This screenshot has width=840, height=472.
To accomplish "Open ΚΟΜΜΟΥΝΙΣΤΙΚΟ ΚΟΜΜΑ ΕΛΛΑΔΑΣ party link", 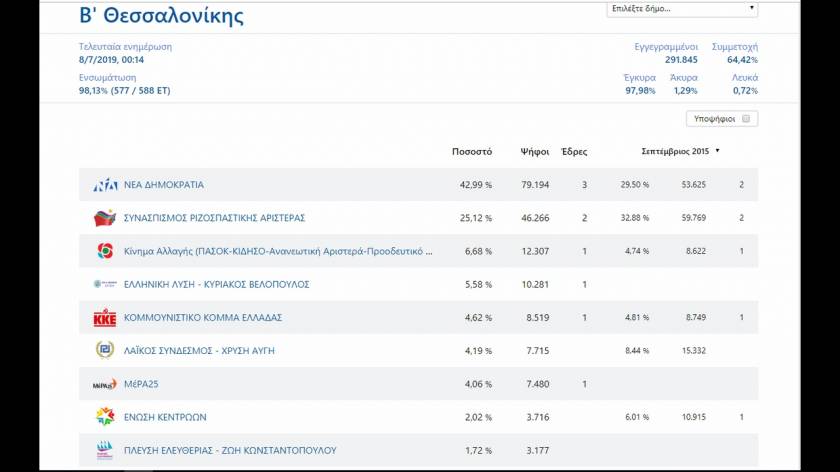I will (x=203, y=318).
